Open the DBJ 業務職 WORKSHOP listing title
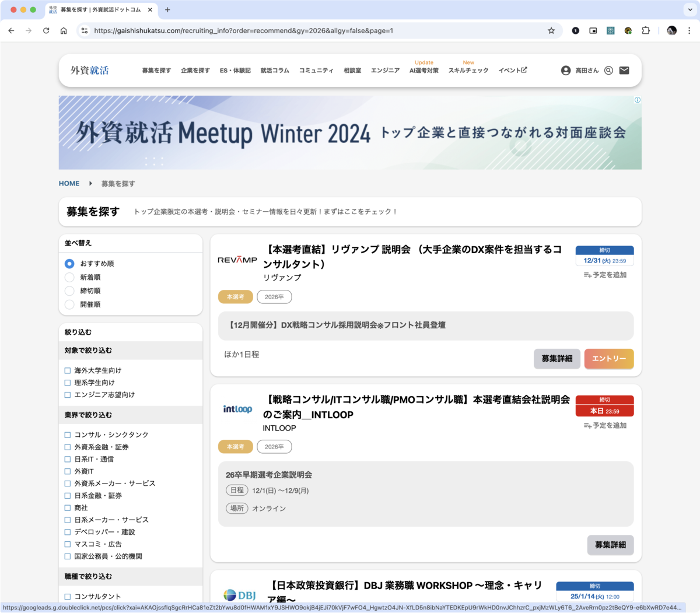 pos(405,591)
